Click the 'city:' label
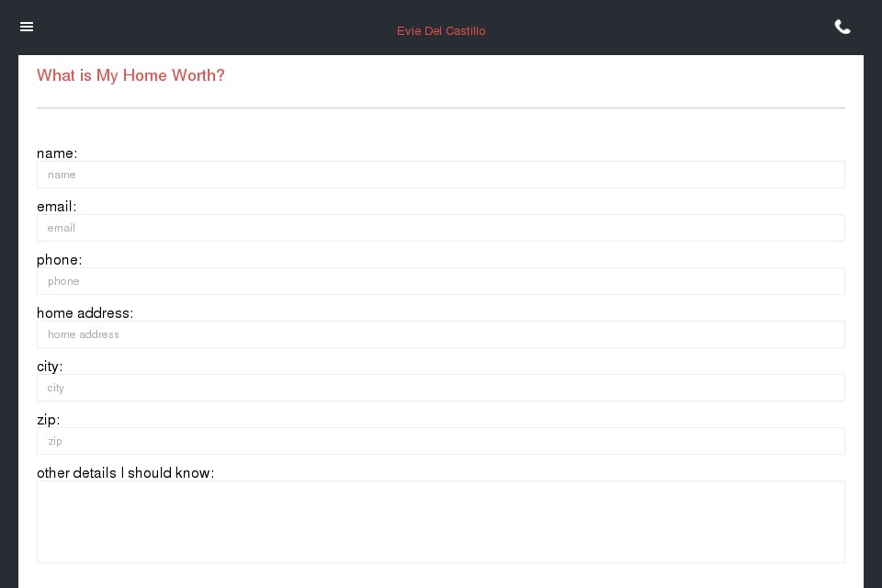 50,367
